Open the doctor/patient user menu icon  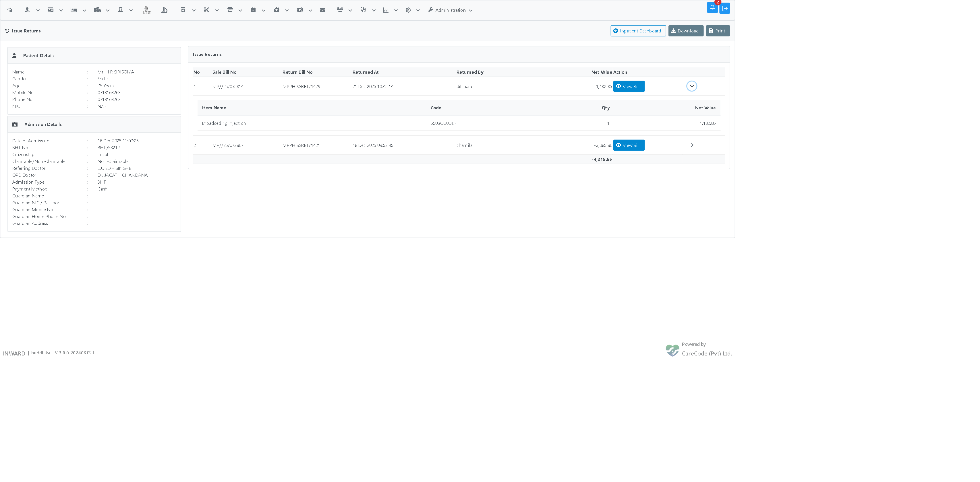[x=27, y=10]
